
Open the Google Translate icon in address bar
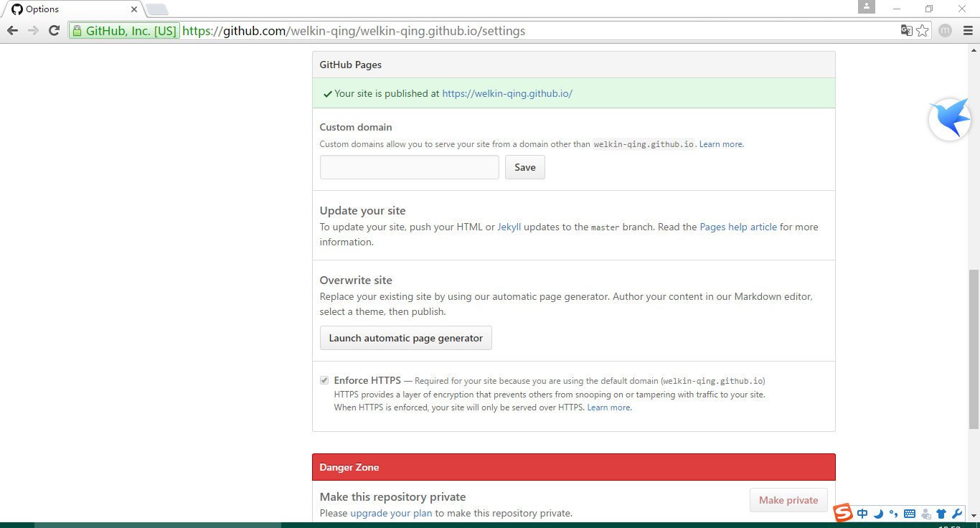tap(906, 30)
